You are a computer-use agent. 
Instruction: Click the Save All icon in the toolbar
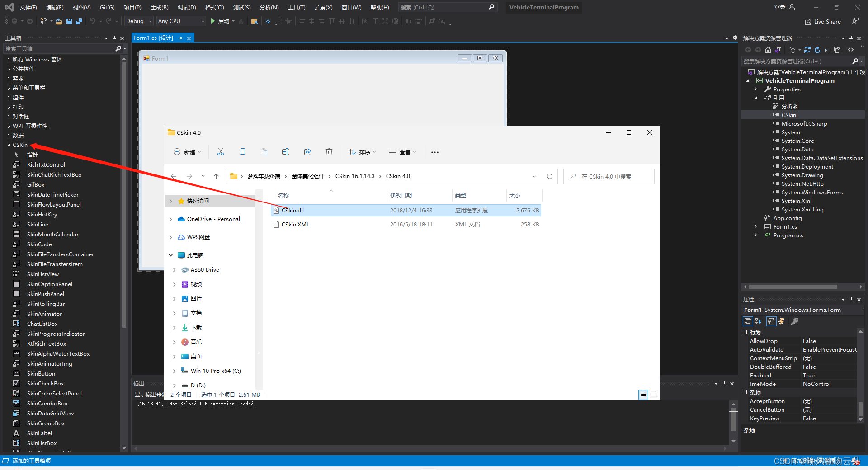click(79, 21)
